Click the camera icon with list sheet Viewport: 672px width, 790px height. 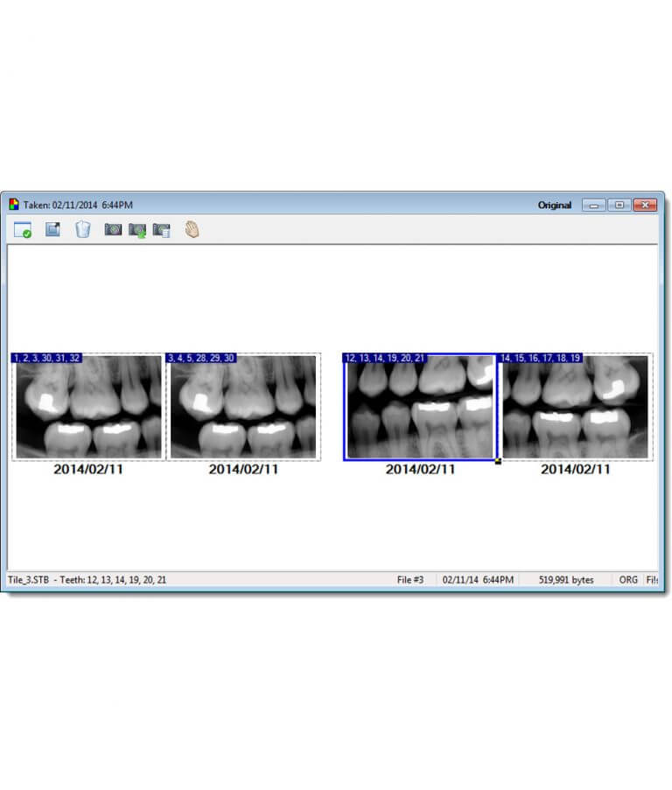pos(162,230)
